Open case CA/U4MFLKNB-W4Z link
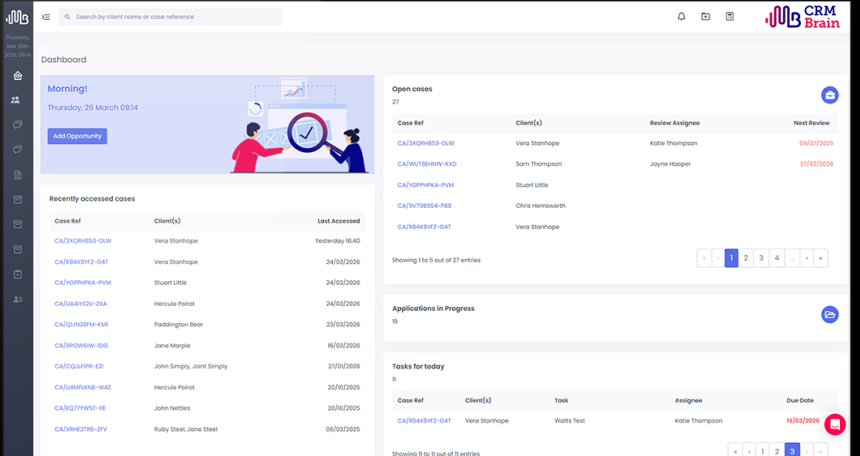 click(83, 387)
